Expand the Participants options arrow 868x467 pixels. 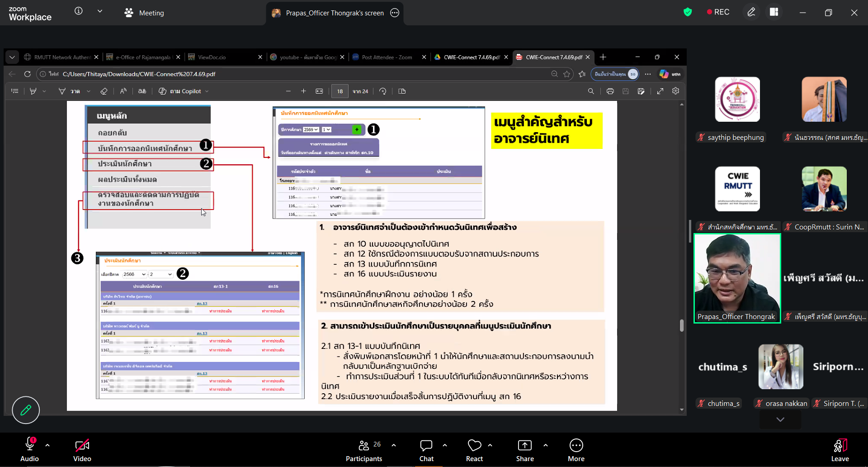point(394,445)
